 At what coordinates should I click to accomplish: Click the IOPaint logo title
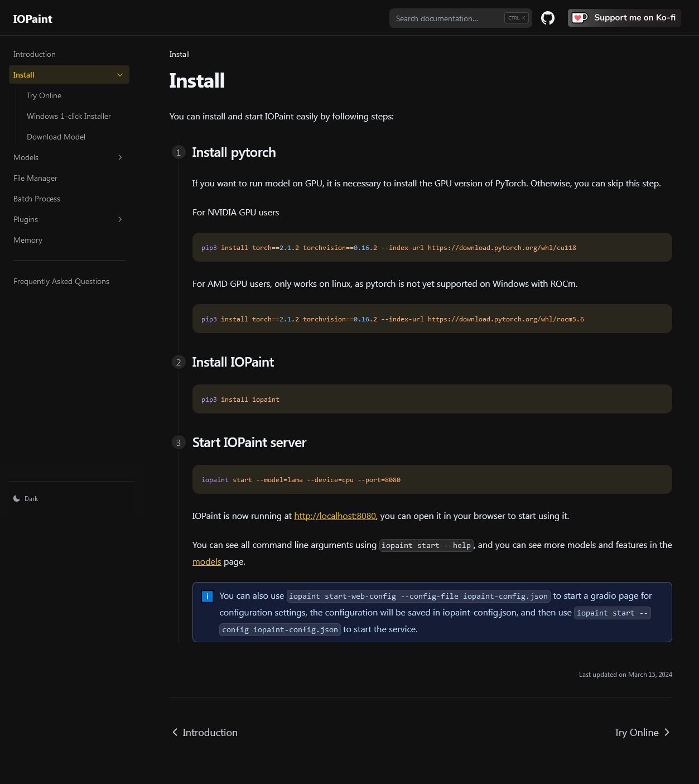point(32,18)
